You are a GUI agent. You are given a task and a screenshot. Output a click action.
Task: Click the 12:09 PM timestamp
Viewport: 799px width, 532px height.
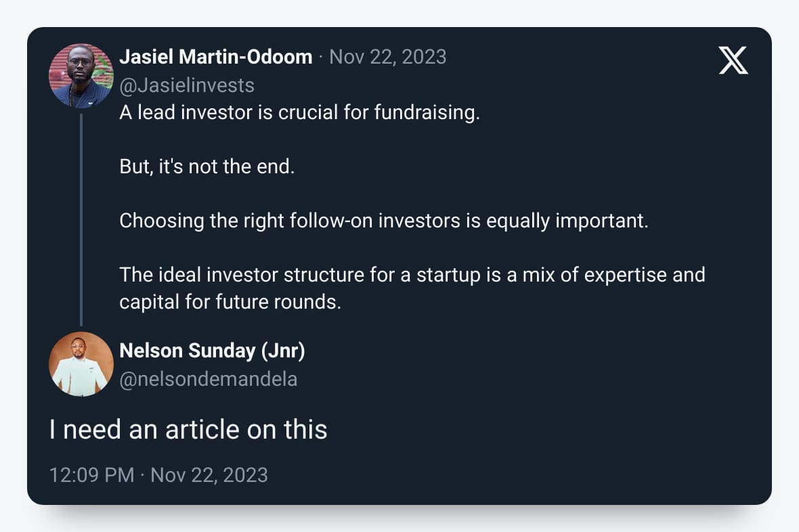coord(91,474)
